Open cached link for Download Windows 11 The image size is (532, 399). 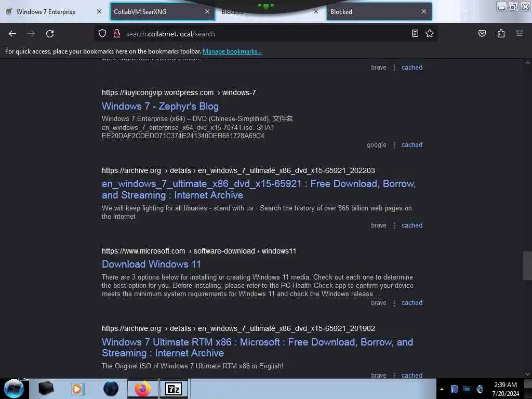pyautogui.click(x=412, y=303)
